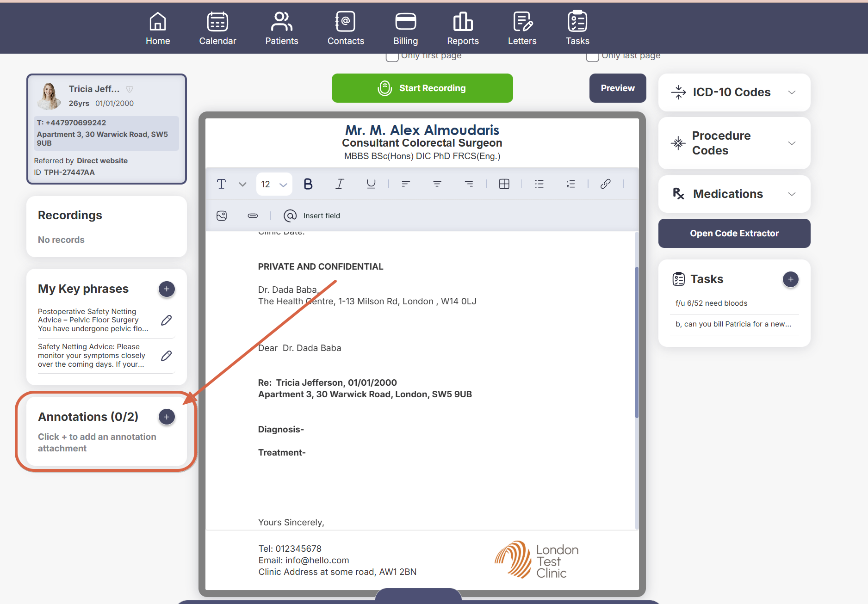Go to the Patients section
The width and height of the screenshot is (868, 604).
(x=281, y=29)
